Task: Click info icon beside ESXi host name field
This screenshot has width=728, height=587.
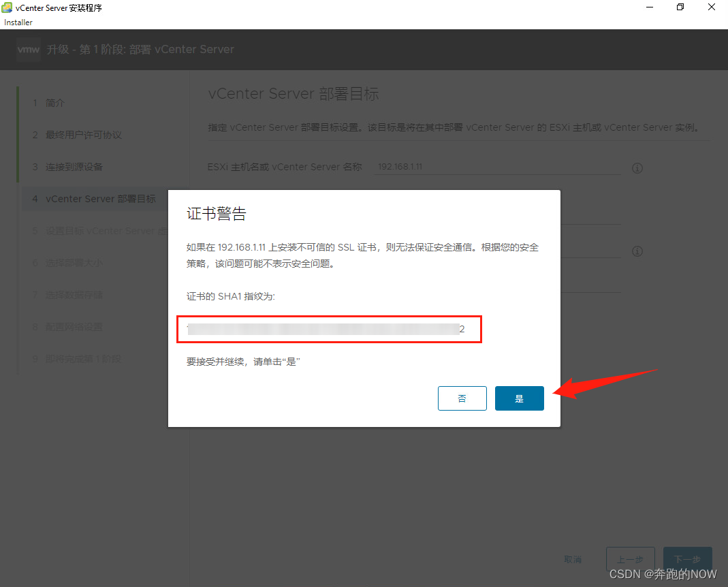Action: point(637,168)
